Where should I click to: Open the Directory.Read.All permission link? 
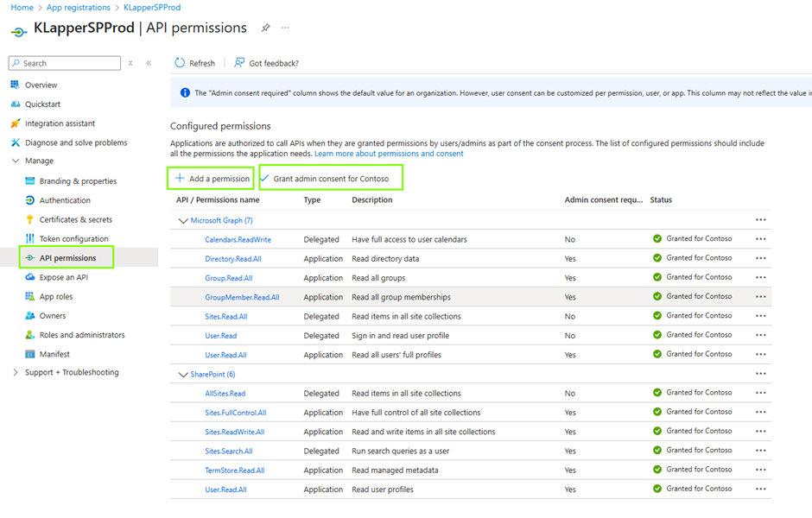(233, 259)
